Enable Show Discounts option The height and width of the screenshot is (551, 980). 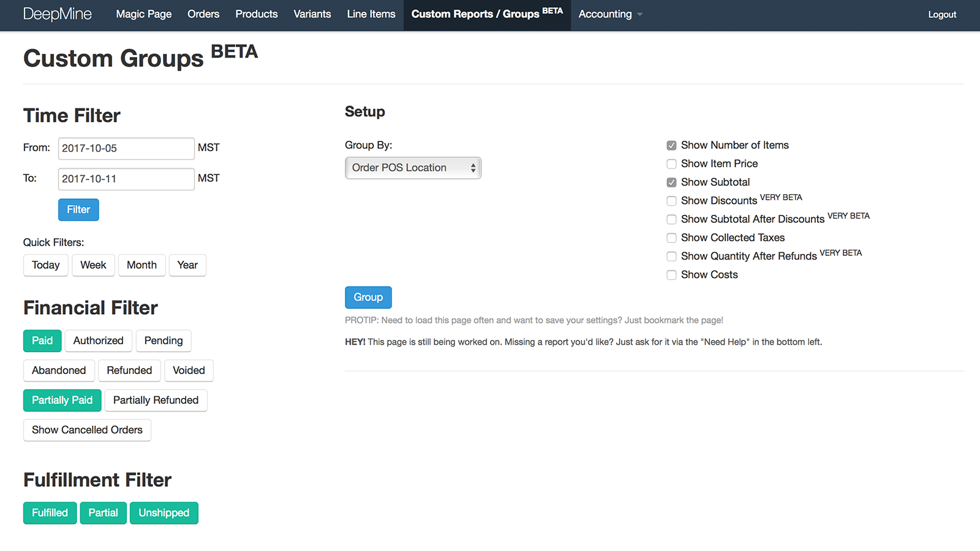coord(671,201)
